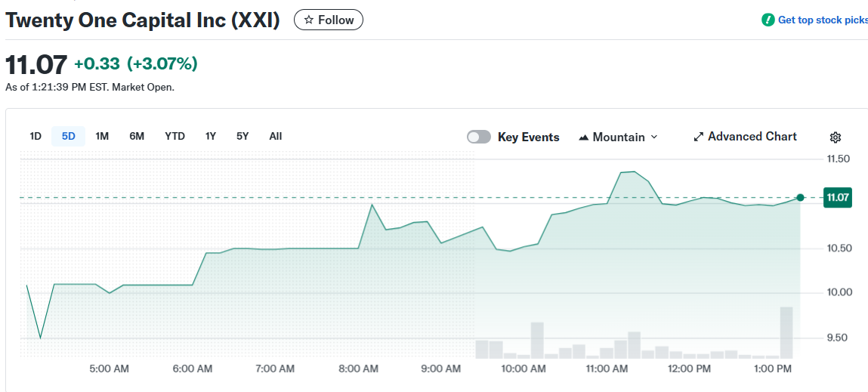Select the 1D time range
Screen dimensions: 868x392
pyautogui.click(x=36, y=136)
